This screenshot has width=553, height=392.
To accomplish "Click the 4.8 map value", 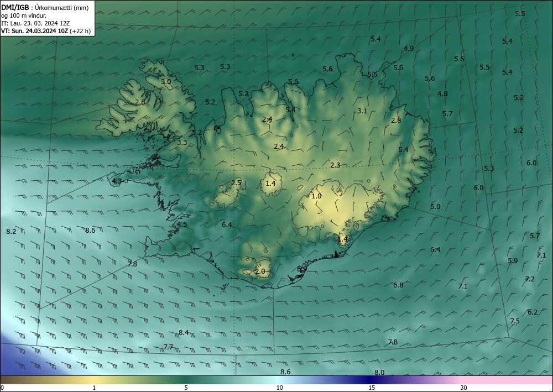I will tap(442, 94).
